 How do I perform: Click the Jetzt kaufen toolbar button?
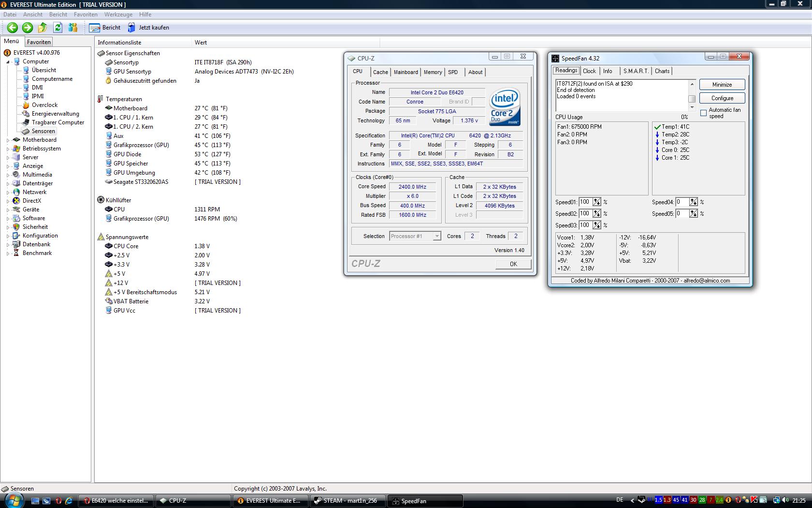pyautogui.click(x=148, y=28)
